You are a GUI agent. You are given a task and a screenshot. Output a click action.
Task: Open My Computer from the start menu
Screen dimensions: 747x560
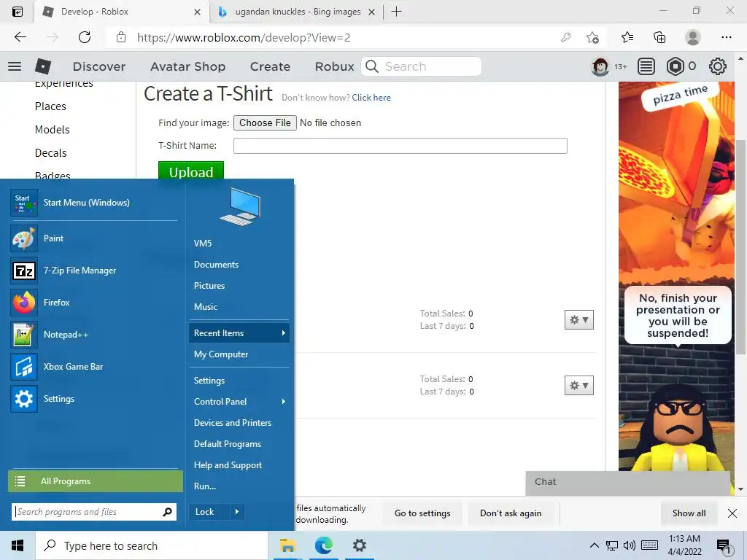click(220, 354)
